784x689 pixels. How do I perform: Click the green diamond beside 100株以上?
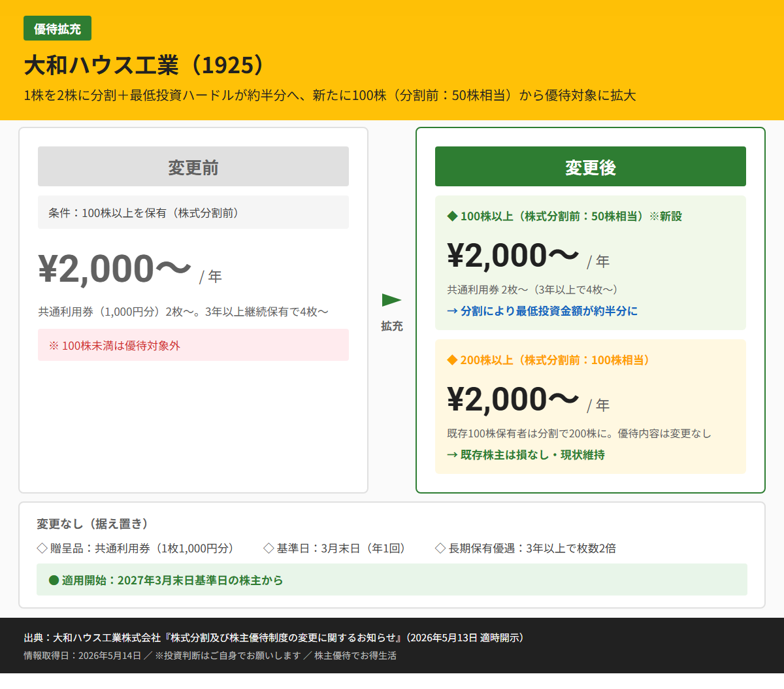(452, 216)
